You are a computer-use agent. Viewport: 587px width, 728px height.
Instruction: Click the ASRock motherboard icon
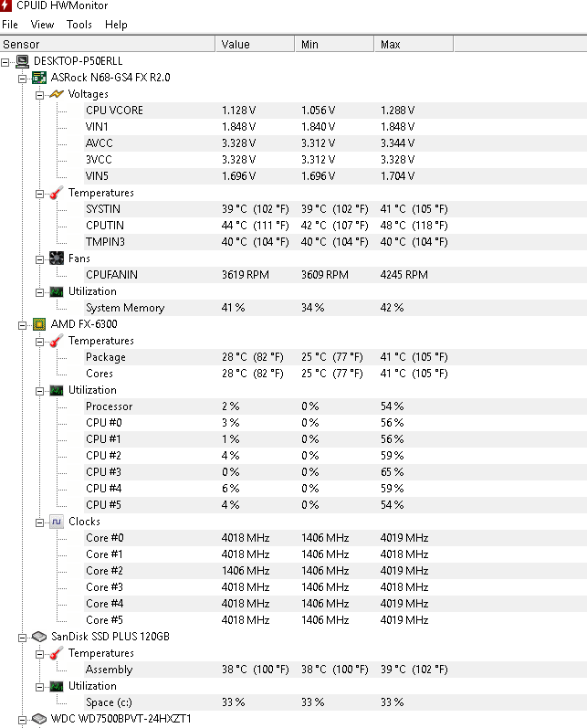[x=39, y=78]
